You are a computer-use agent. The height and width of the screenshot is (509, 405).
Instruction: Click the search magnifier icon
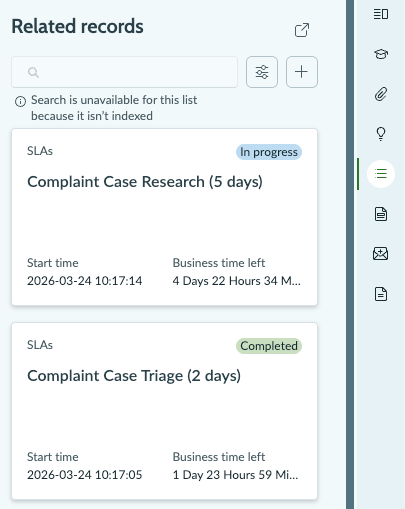pyautogui.click(x=33, y=72)
